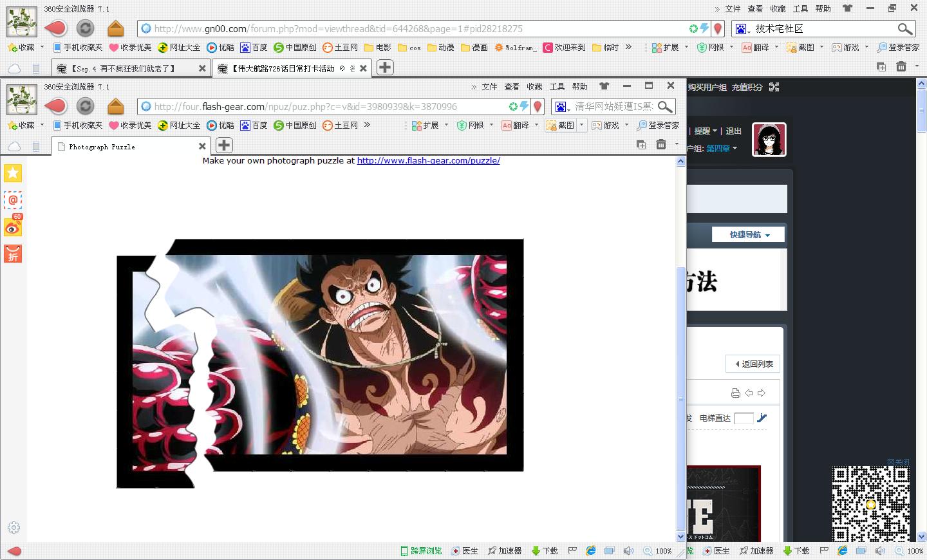927x560 pixels.
Task: Open the 截图 screenshot dropdown arrow
Action: coord(581,126)
